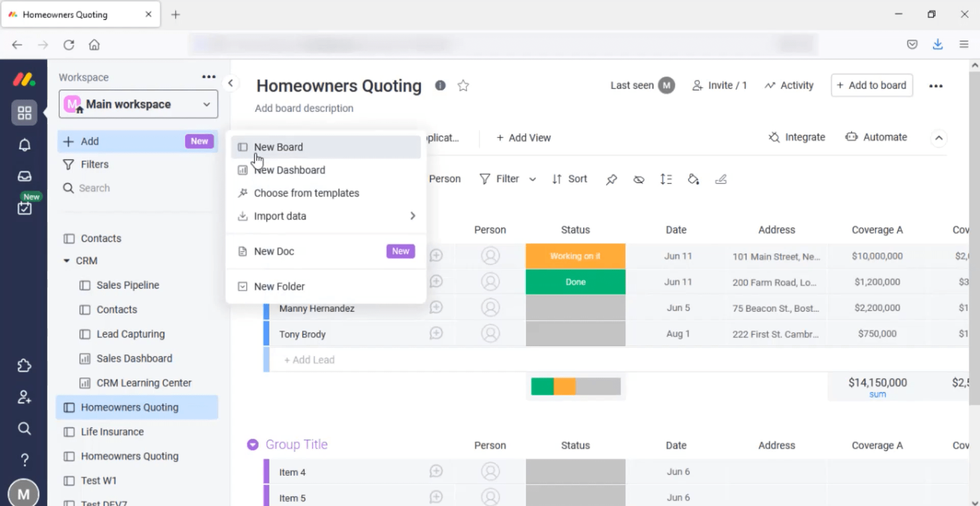Click browser reload button
Image resolution: width=980 pixels, height=506 pixels.
coord(68,44)
